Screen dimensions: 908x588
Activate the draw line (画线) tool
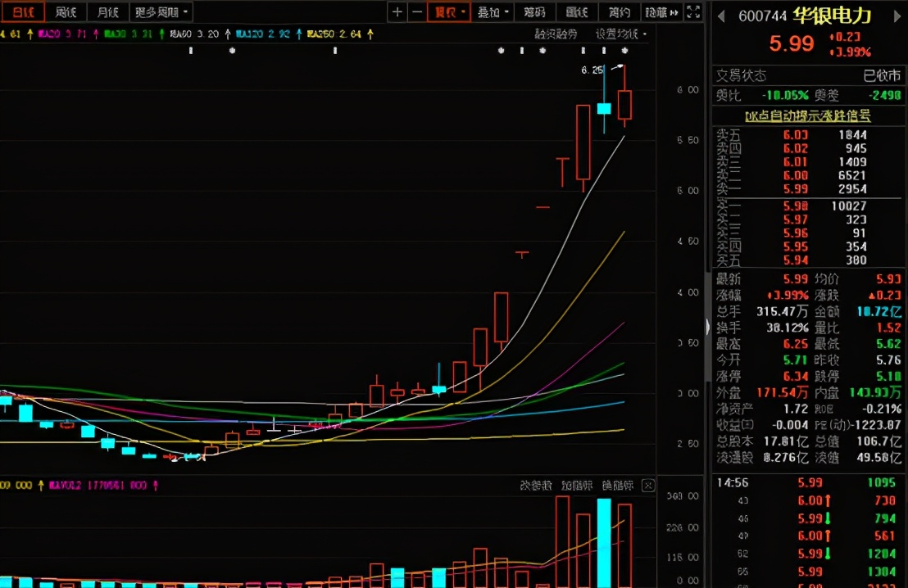coord(577,11)
